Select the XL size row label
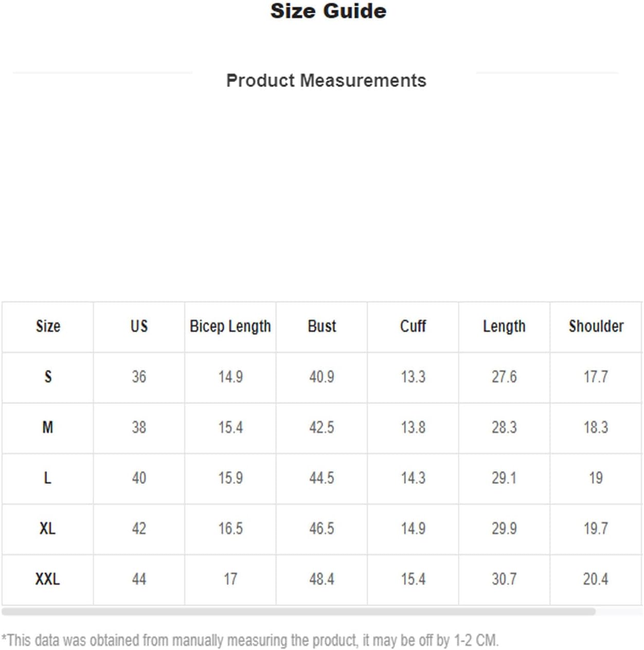Viewport: 644px width, 650px height. (x=48, y=529)
